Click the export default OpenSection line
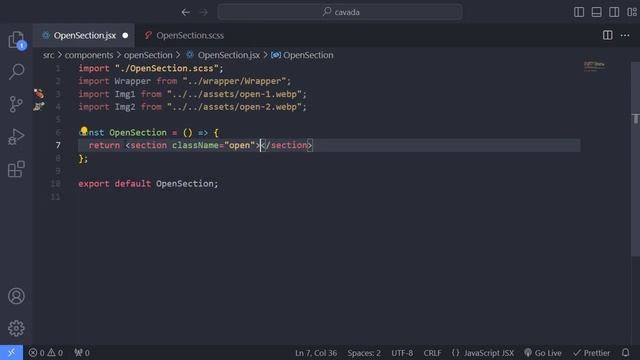This screenshot has width=640, height=360. 148,184
